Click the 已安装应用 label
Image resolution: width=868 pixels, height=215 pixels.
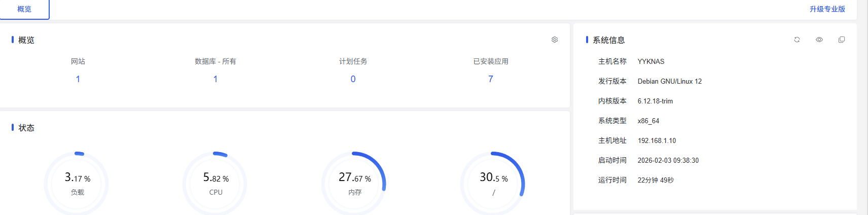490,61
